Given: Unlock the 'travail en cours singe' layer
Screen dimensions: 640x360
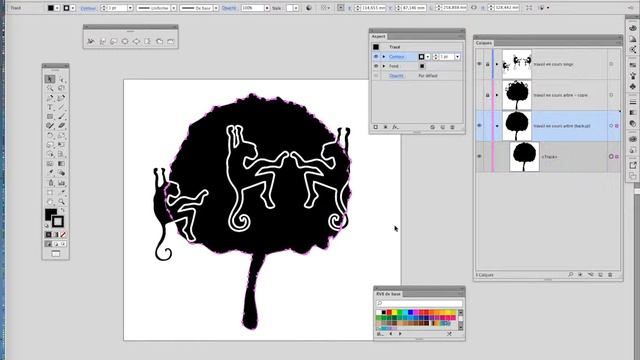Looking at the screenshot, I should point(487,64).
